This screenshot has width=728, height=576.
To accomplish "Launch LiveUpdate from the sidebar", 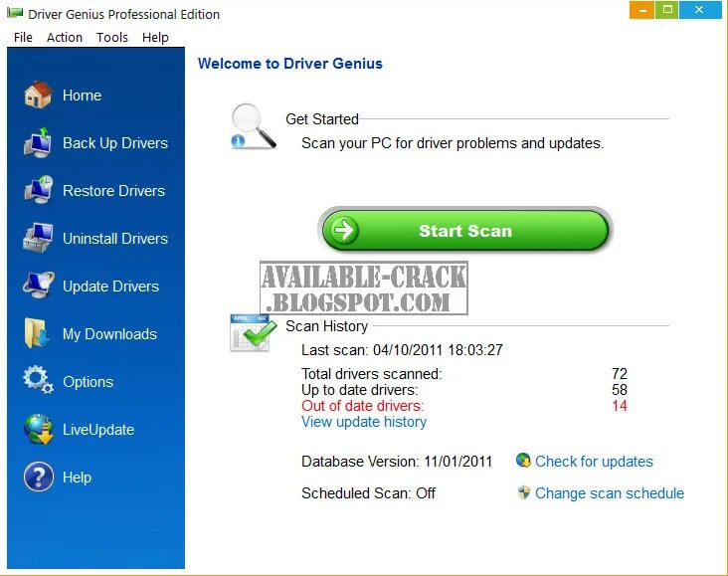I will [98, 430].
